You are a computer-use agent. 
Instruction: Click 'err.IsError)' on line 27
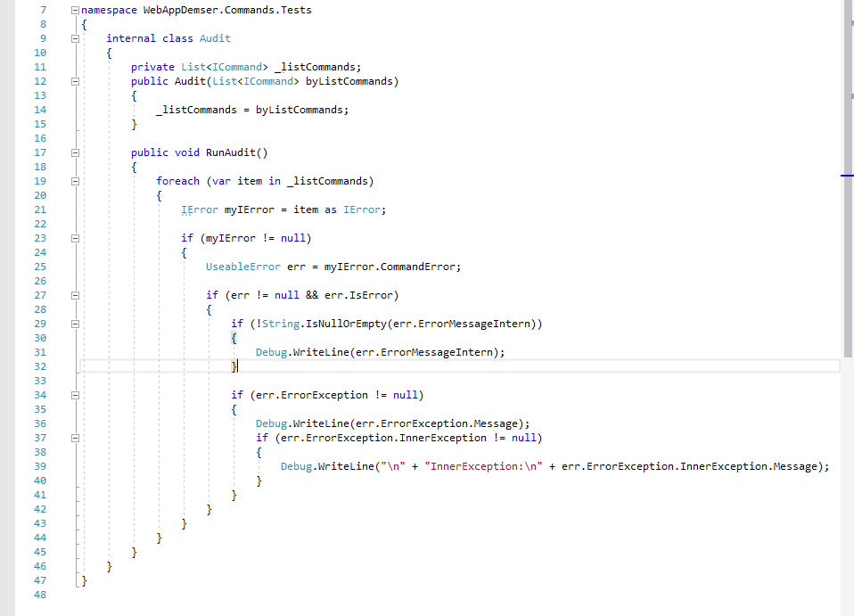pos(362,295)
